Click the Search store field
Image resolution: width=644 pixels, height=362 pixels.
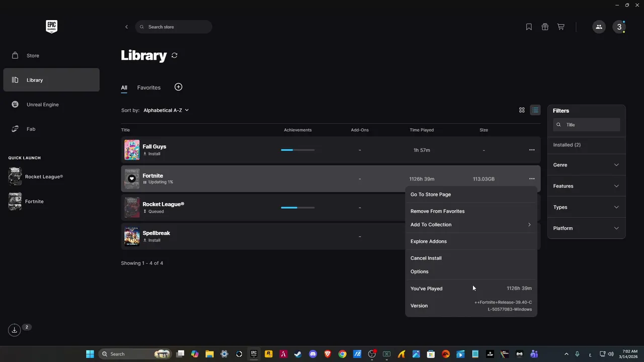click(174, 27)
